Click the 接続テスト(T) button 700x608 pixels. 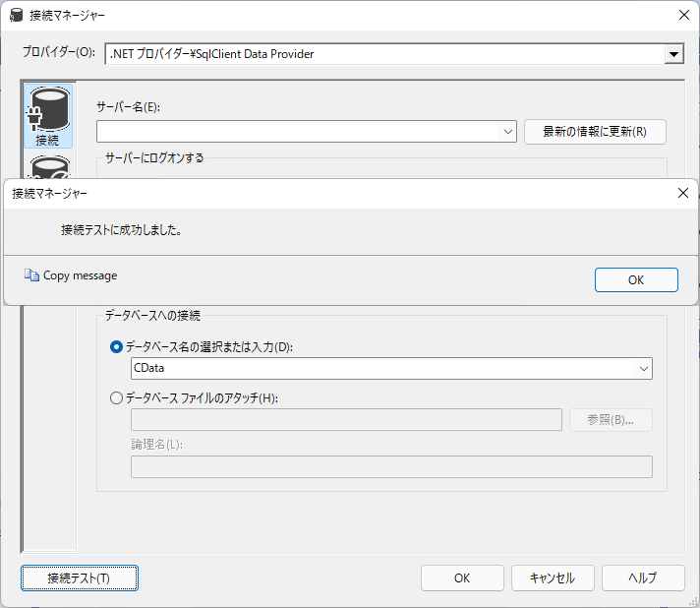click(x=80, y=578)
